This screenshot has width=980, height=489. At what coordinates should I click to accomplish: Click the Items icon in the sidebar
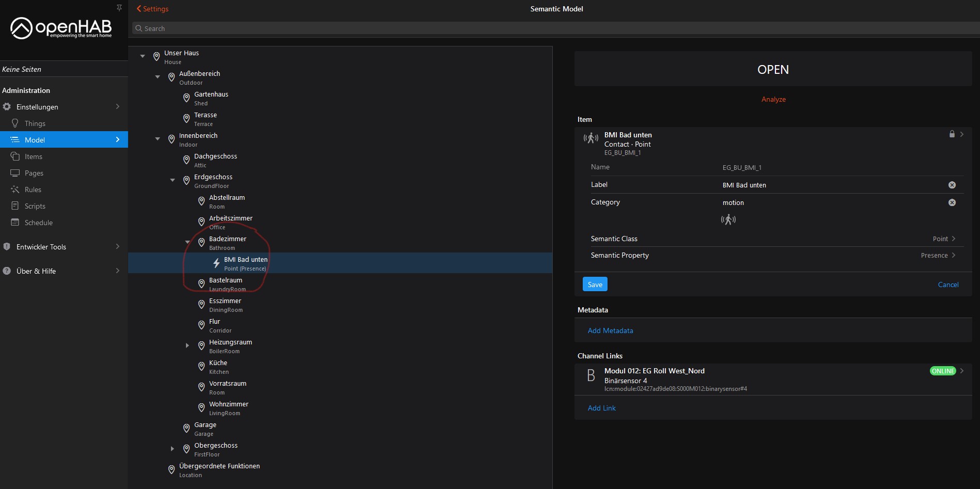(15, 156)
